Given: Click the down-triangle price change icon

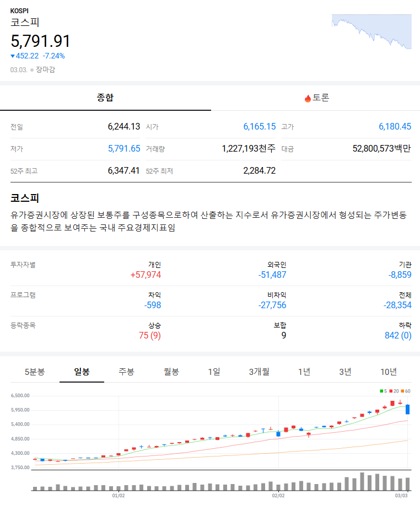Looking at the screenshot, I should coord(13,56).
